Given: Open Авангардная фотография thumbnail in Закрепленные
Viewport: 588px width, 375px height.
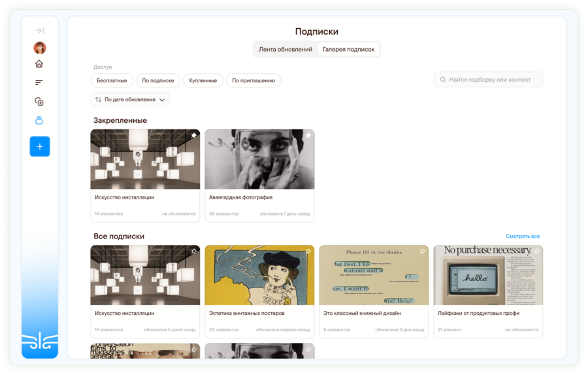Looking at the screenshot, I should coord(259,159).
